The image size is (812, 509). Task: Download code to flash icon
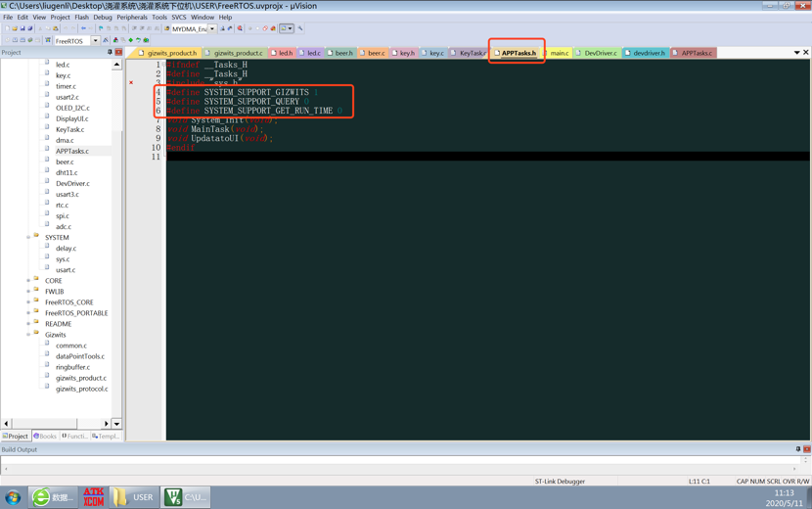pos(48,40)
